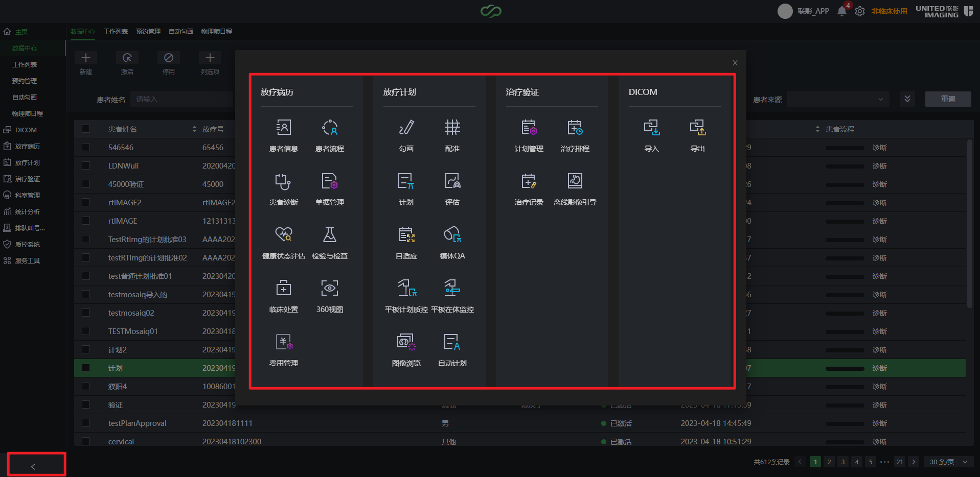Launch the 360视图 view icon
This screenshot has width=980, height=477.
pos(329,295)
